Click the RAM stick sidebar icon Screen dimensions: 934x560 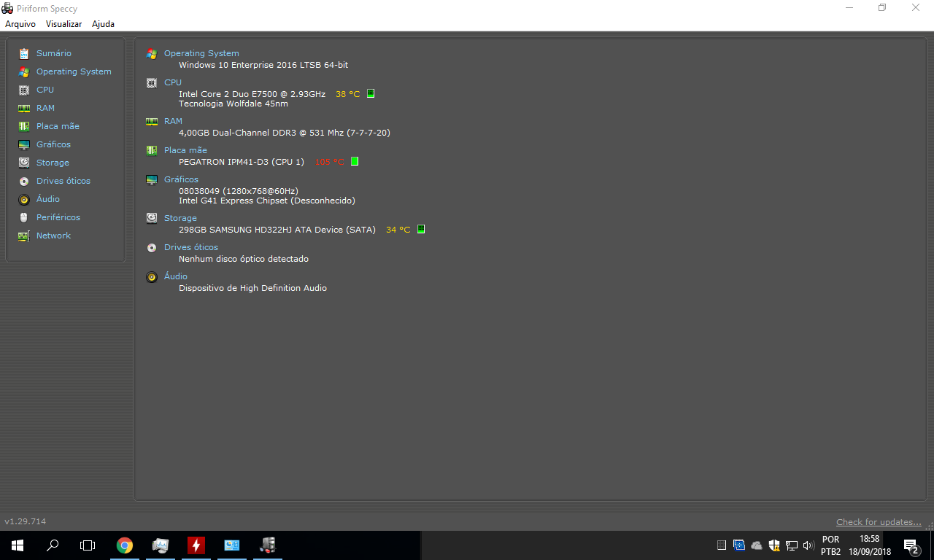(x=24, y=108)
